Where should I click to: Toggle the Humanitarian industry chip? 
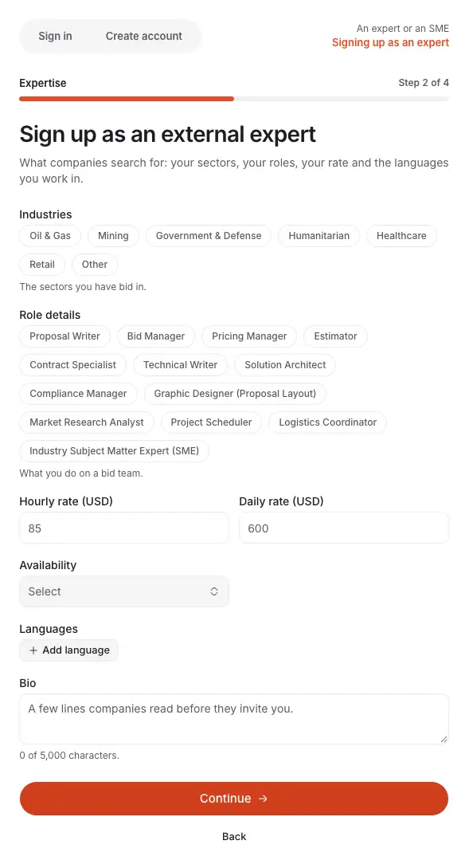319,236
